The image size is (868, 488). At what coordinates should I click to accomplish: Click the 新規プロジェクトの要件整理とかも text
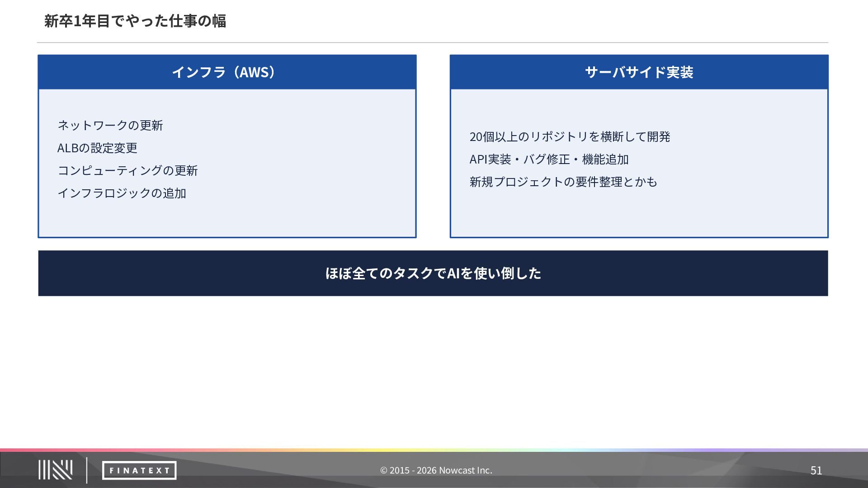tap(563, 182)
